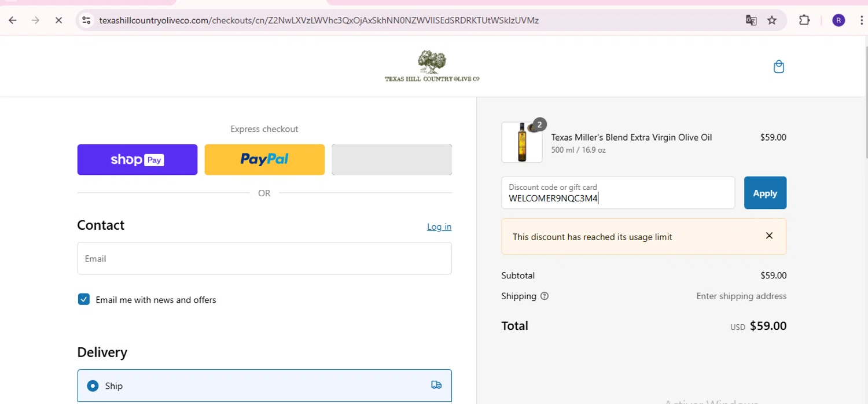Click the Texas Hill Country Olive Co logo
868x404 pixels.
[432, 66]
